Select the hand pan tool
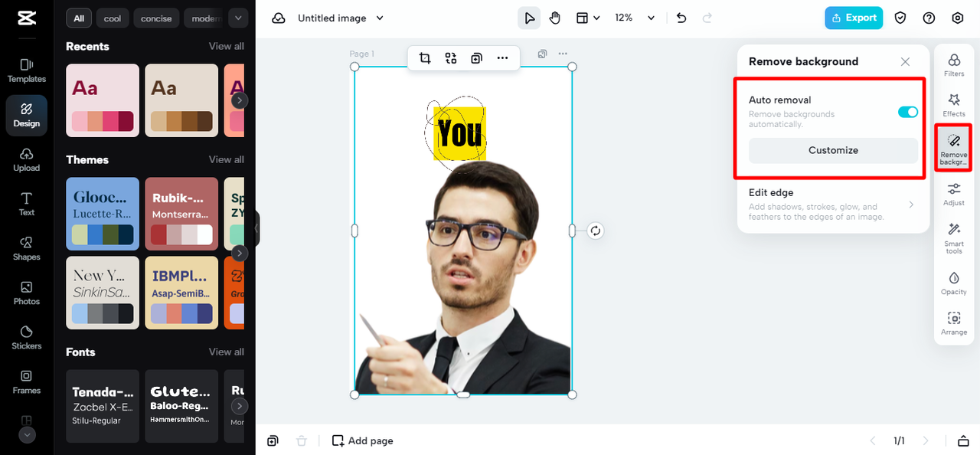The image size is (980, 455). point(555,18)
